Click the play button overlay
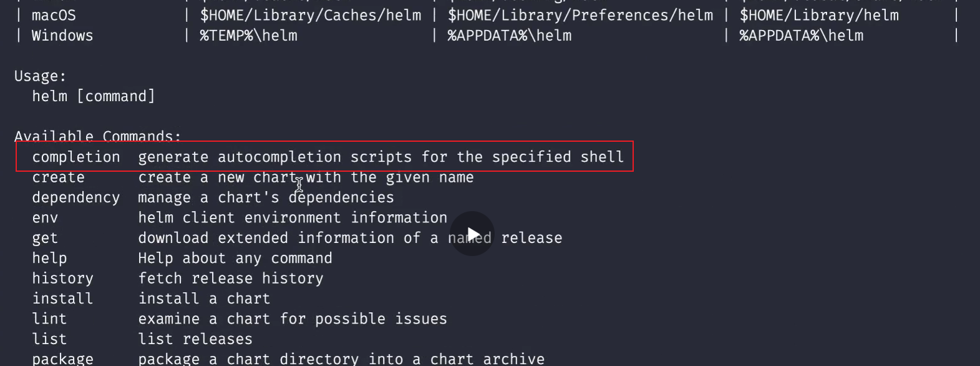The image size is (980, 366). [x=472, y=234]
